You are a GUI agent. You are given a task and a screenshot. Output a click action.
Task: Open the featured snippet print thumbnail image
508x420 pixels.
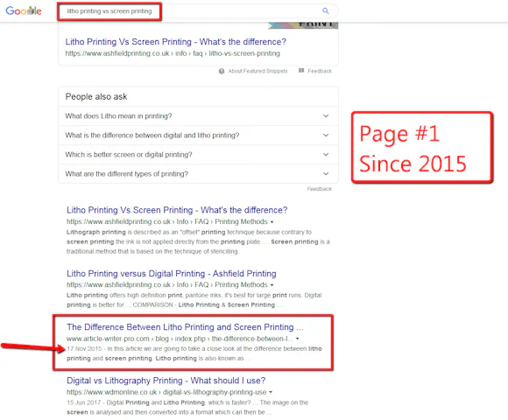tap(303, 24)
